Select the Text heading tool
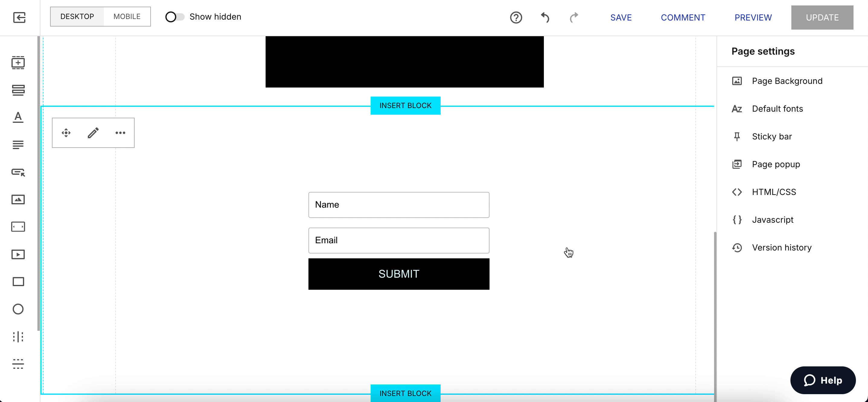 point(18,117)
